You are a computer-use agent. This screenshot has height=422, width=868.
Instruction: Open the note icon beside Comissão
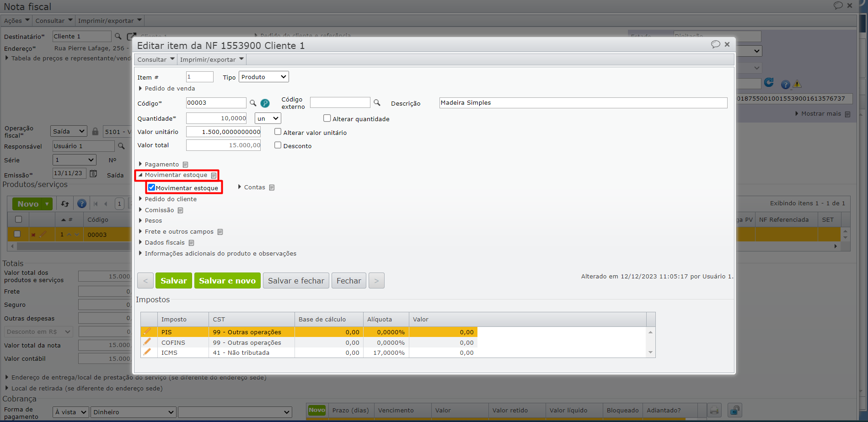180,210
